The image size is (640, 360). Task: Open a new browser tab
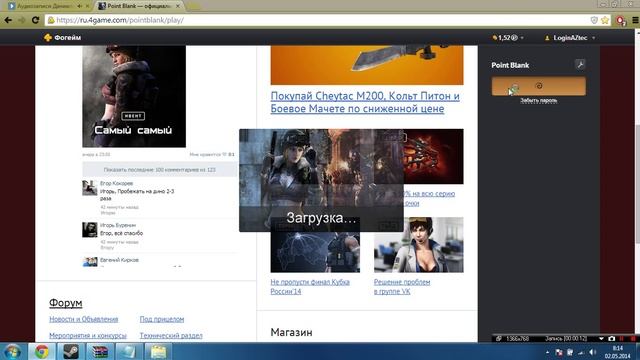pyautogui.click(x=194, y=6)
